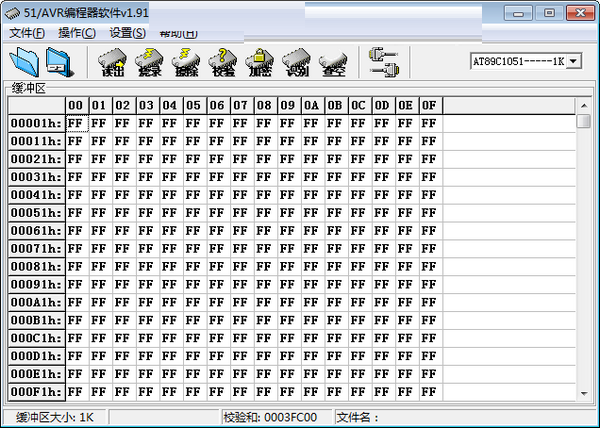Screen dimensions: 600x428
Task: Open the AT89C1051 chip type dropdown
Action: point(574,61)
